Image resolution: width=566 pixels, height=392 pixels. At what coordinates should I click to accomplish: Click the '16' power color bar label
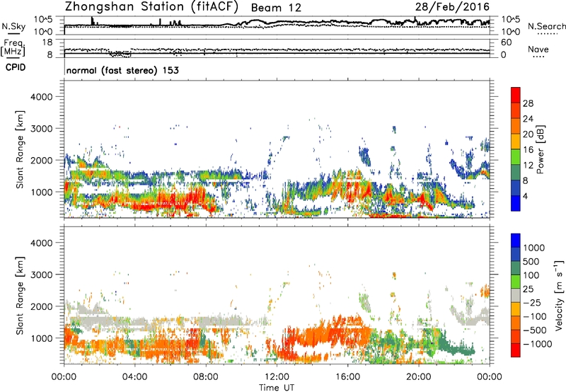point(528,150)
